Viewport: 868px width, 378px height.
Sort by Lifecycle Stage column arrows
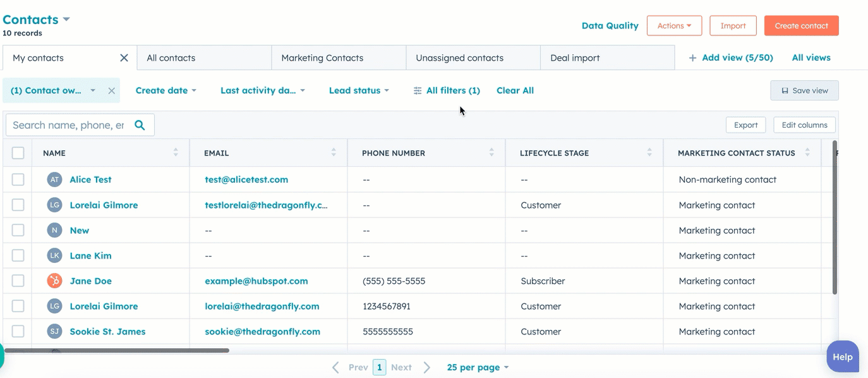[649, 153]
